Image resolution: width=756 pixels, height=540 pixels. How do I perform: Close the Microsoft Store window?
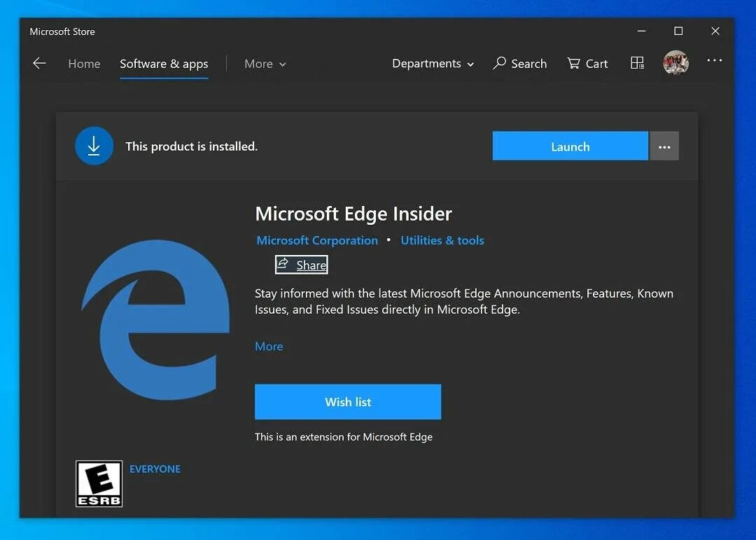[715, 31]
